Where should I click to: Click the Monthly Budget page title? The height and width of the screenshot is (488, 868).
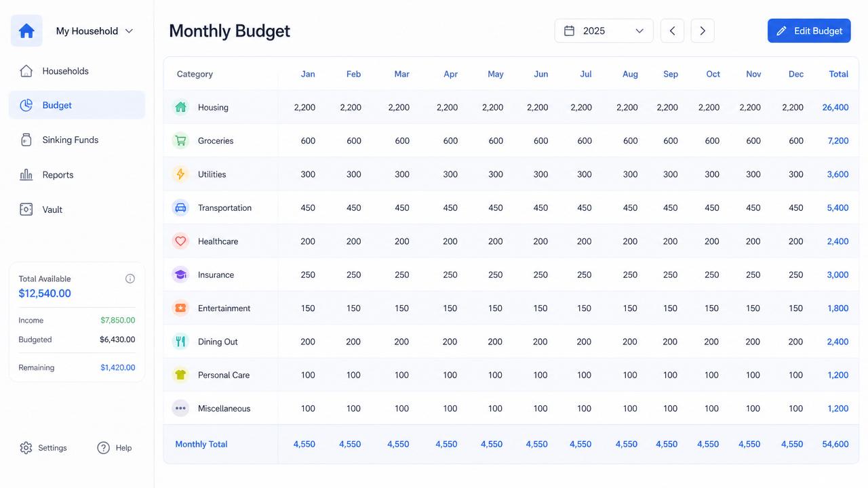[x=229, y=31]
